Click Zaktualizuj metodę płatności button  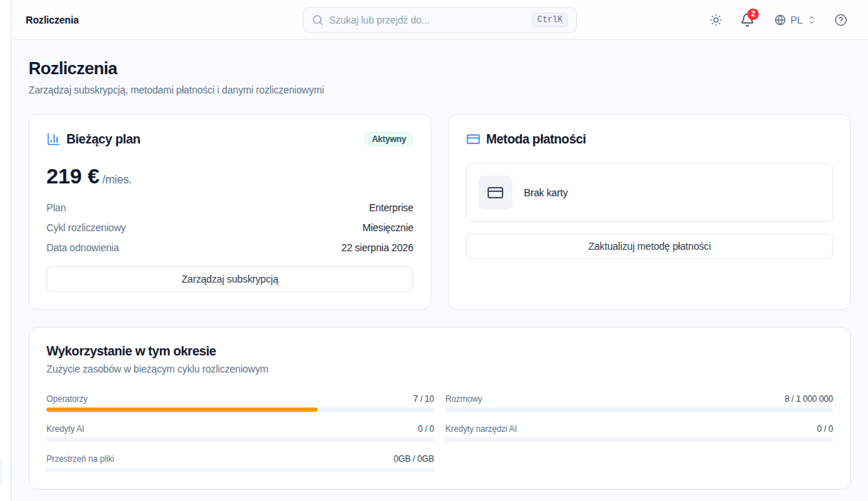coord(650,246)
